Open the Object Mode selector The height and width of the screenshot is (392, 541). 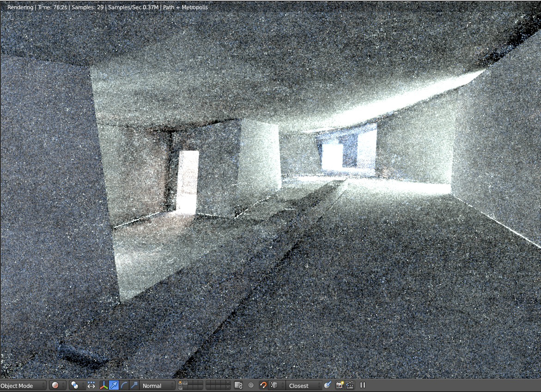point(23,386)
